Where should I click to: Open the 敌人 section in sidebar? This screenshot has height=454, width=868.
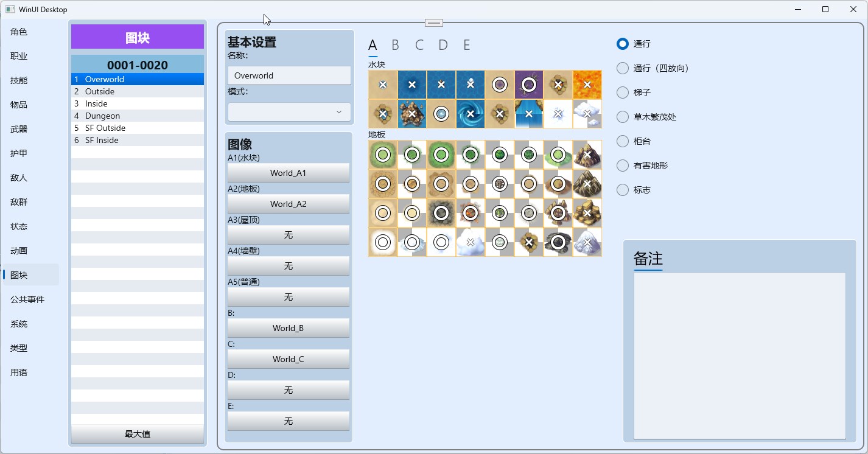(31, 178)
